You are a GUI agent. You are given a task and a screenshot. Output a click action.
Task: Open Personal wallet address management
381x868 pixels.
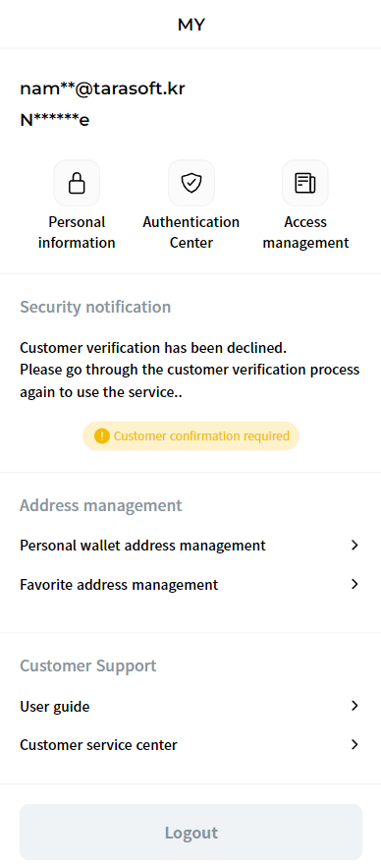pos(190,546)
